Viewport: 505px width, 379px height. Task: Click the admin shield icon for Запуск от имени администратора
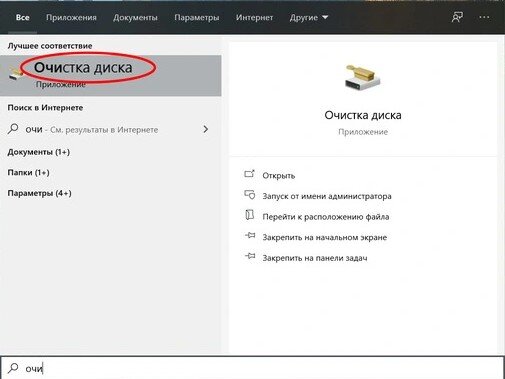tap(250, 195)
